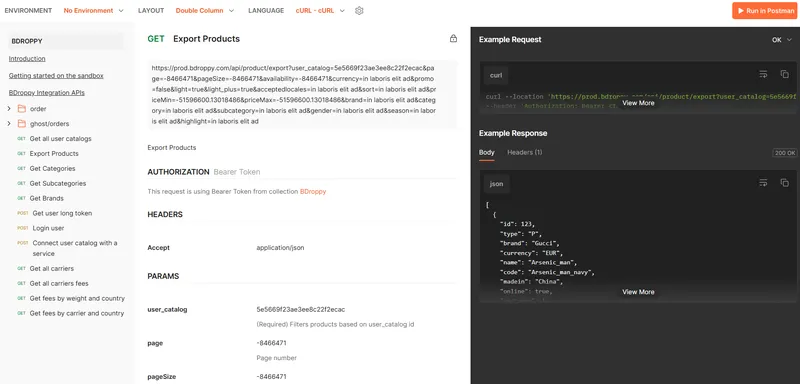Open the OK example selector dropdown
Viewport: 800px width, 384px height.
pyautogui.click(x=782, y=40)
